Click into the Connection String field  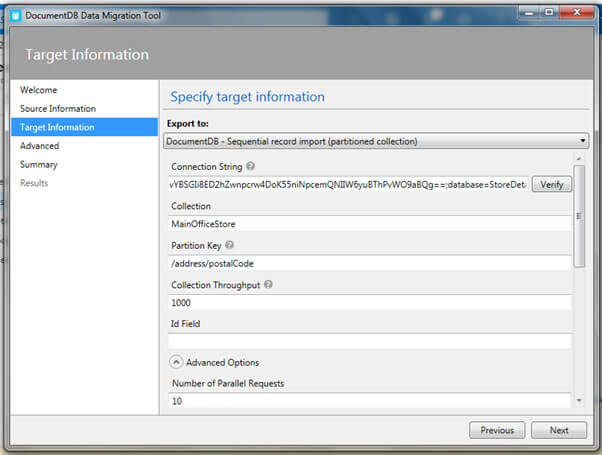[x=348, y=185]
